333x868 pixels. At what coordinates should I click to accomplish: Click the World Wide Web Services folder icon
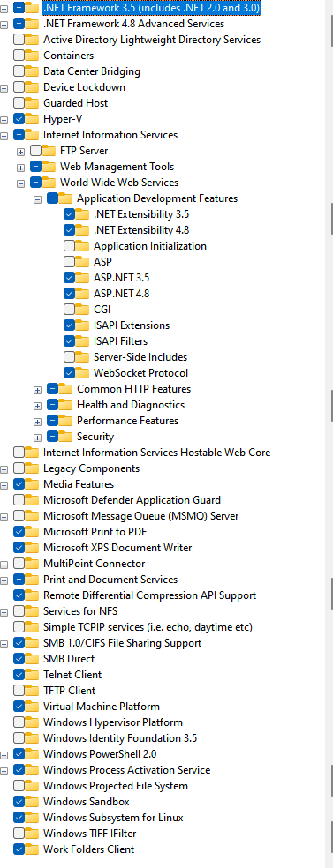pos(49,182)
